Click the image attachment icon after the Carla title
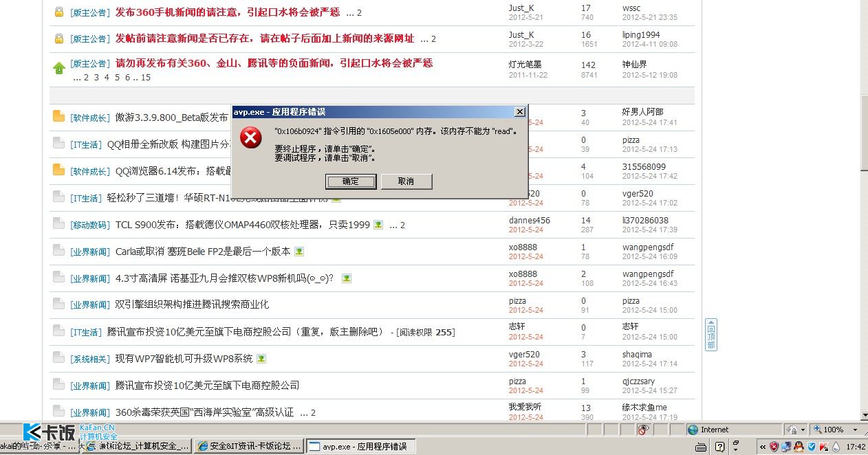 pyautogui.click(x=299, y=252)
